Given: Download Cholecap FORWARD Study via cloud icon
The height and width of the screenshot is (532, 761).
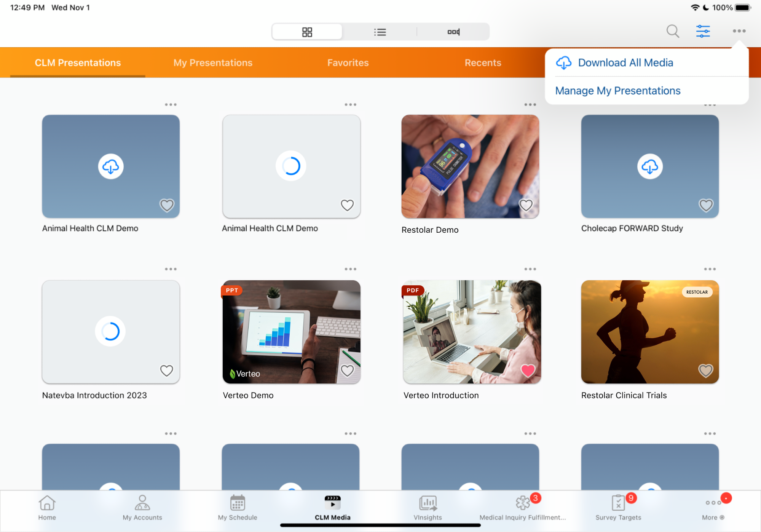Looking at the screenshot, I should click(650, 166).
